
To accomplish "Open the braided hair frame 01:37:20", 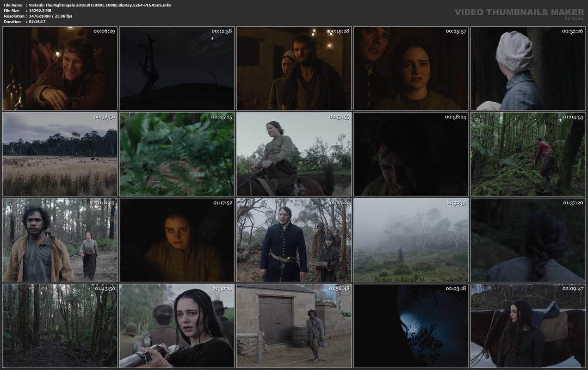I will [x=528, y=240].
